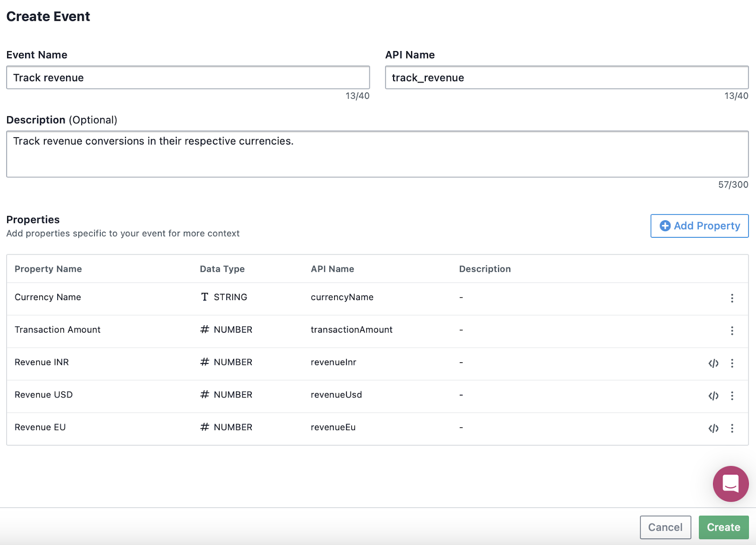
Task: Open the chat support widget
Action: 730,484
